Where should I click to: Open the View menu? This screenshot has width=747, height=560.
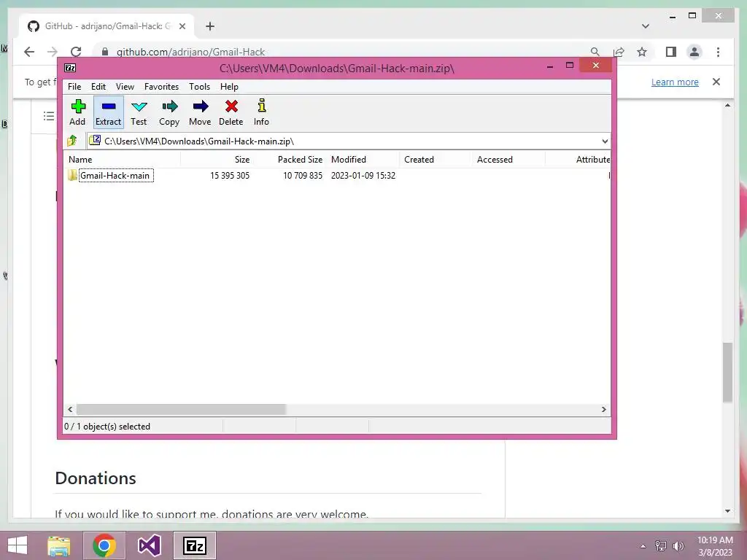125,87
